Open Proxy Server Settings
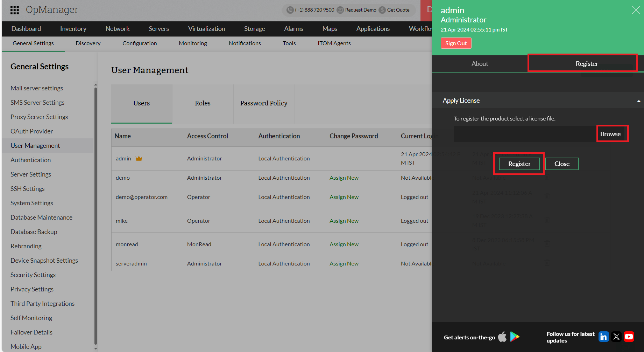644x352 pixels. pos(39,117)
